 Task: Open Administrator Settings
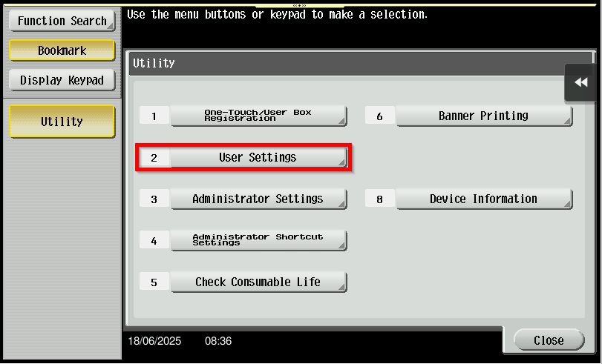[258, 199]
